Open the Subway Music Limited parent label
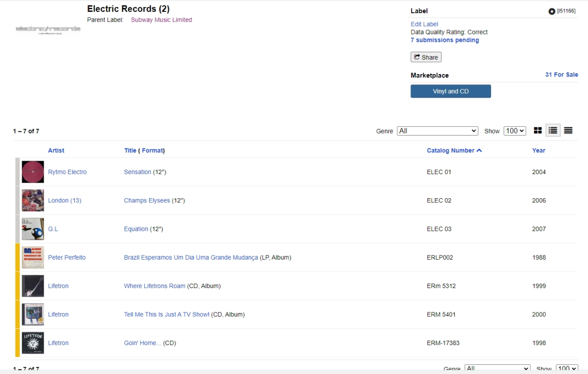 (x=161, y=20)
